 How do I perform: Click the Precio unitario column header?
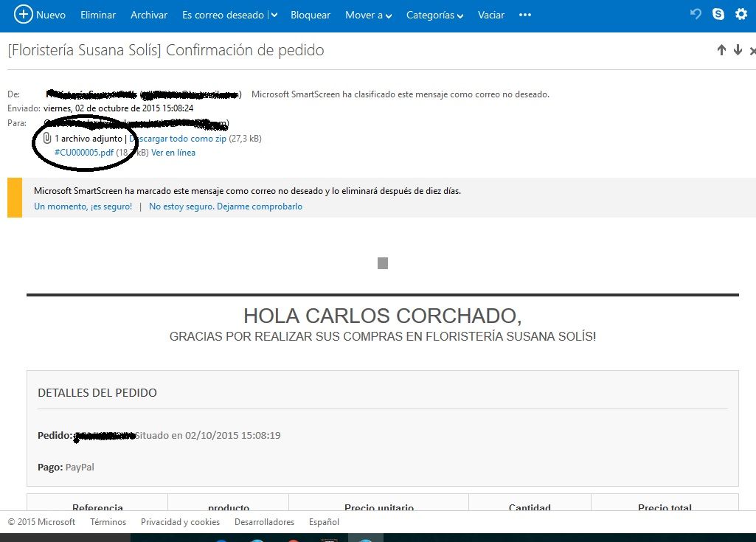pyautogui.click(x=379, y=507)
